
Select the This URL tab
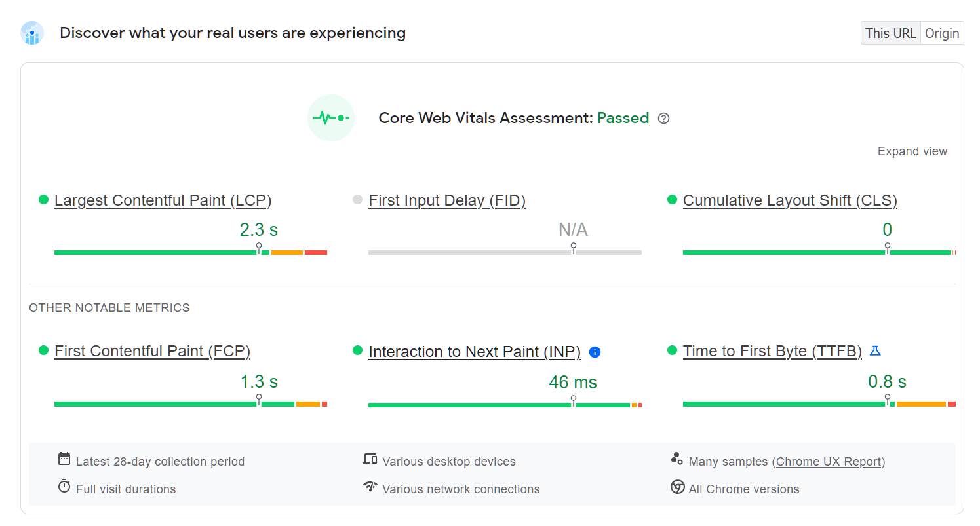pos(891,33)
